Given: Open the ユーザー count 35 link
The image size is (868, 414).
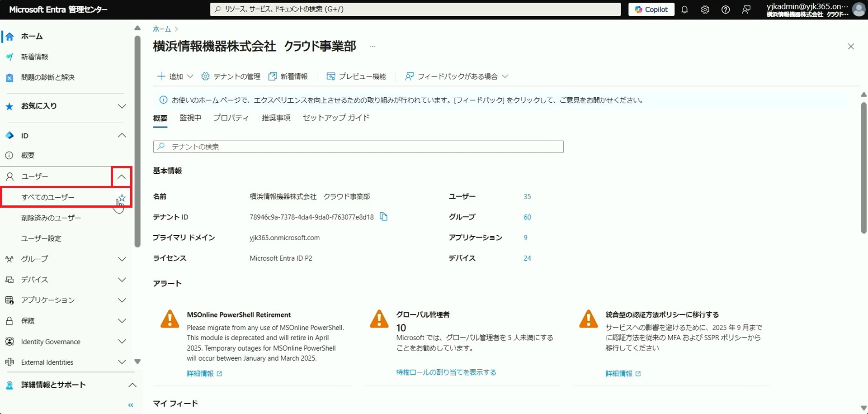Looking at the screenshot, I should pyautogui.click(x=527, y=196).
